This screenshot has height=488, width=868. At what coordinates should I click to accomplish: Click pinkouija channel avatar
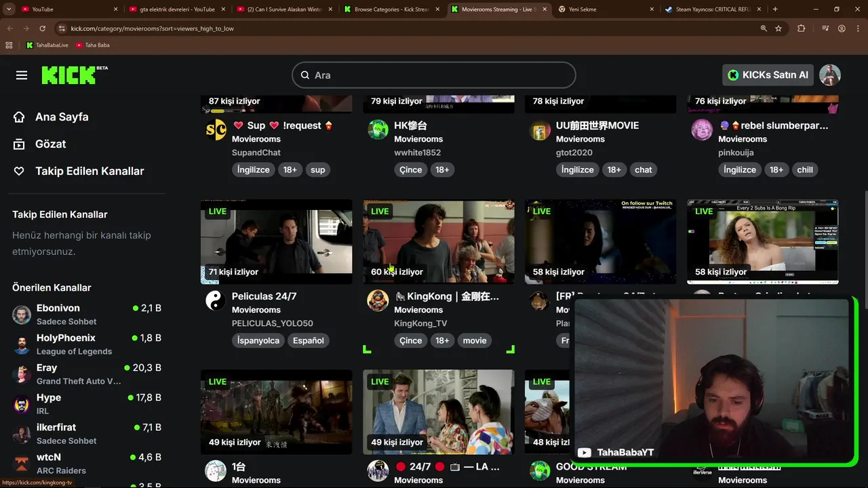(702, 129)
